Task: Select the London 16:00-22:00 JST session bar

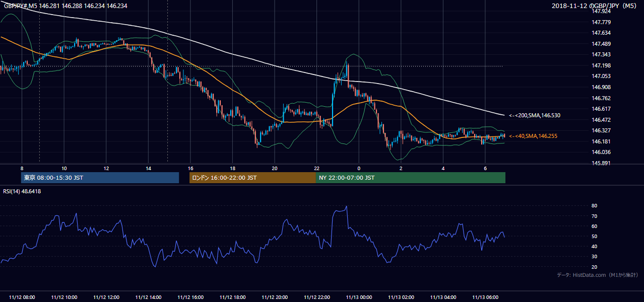Action: click(x=252, y=178)
